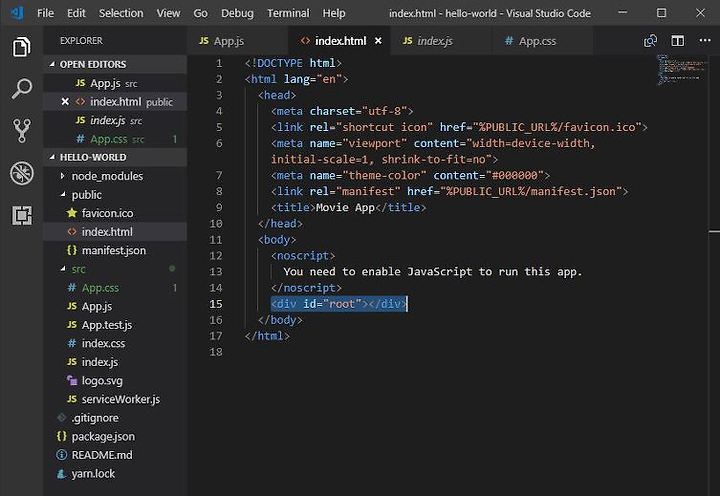Click the EXPLORER panel title

[81, 41]
